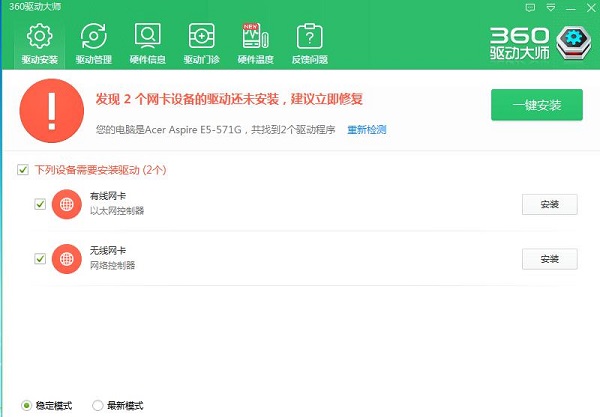
Task: Open the 硬件温度 (hardware temperature) monitor
Action: pos(255,44)
